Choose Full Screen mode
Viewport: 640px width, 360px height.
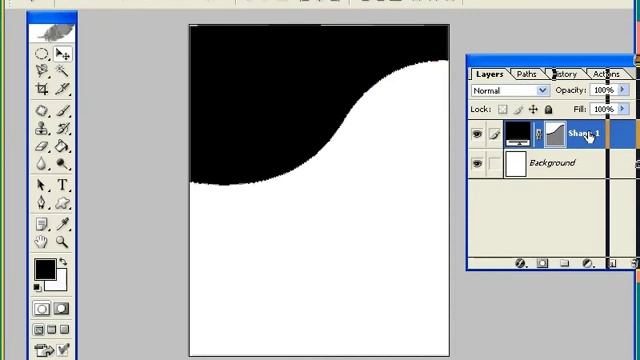(65, 329)
